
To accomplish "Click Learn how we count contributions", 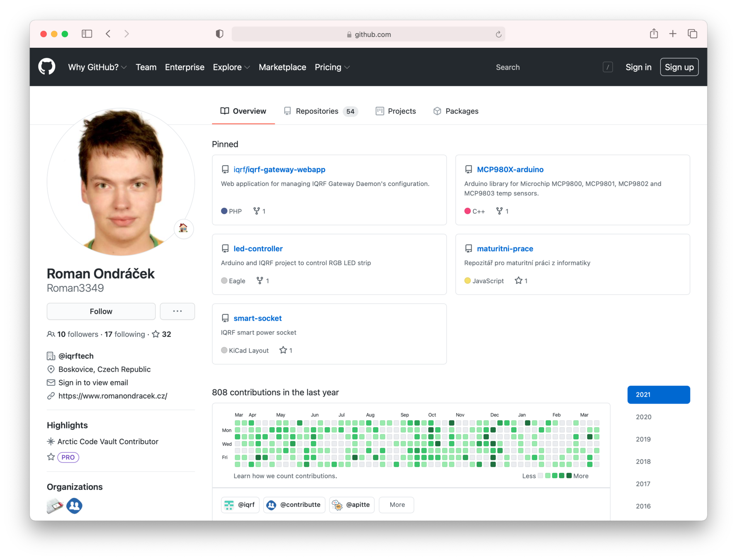I will click(285, 476).
